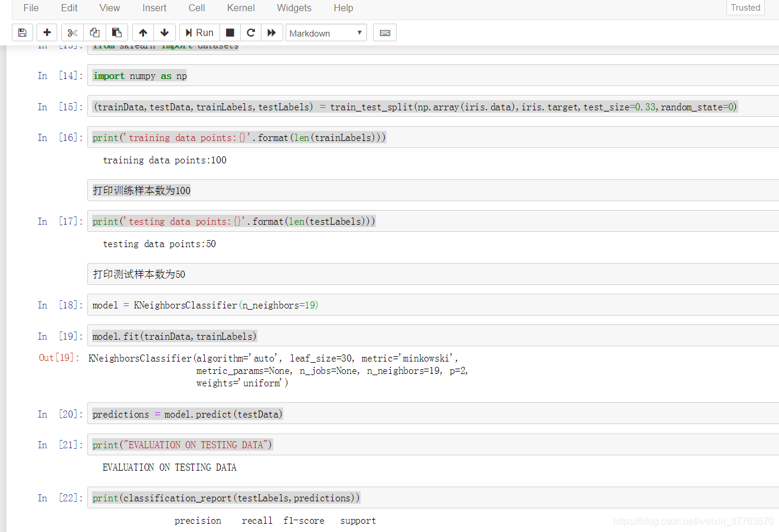Open the Insert menu
The width and height of the screenshot is (779, 532).
154,8
